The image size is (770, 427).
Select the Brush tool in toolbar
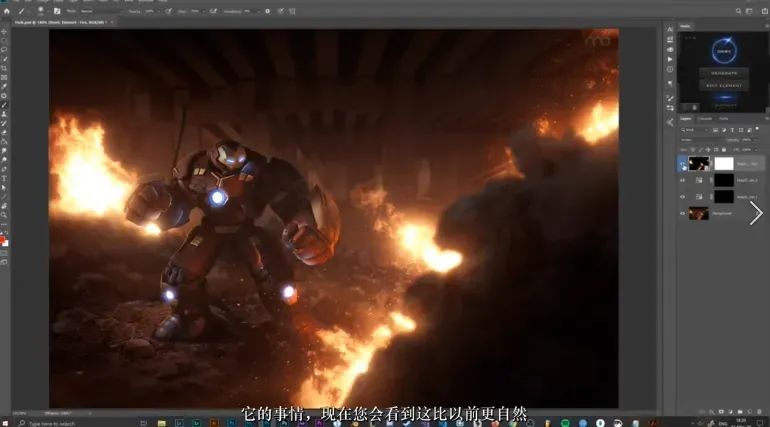tap(5, 105)
